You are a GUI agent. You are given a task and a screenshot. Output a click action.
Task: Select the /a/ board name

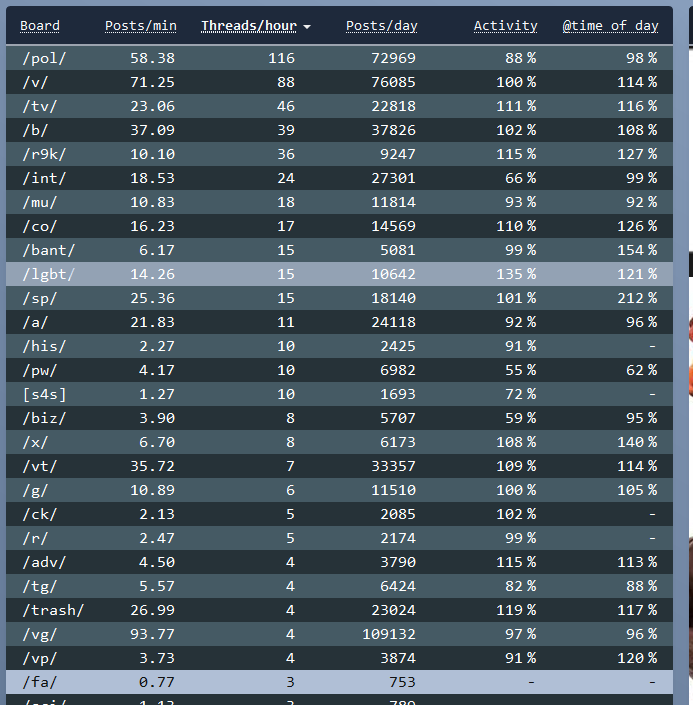35,322
